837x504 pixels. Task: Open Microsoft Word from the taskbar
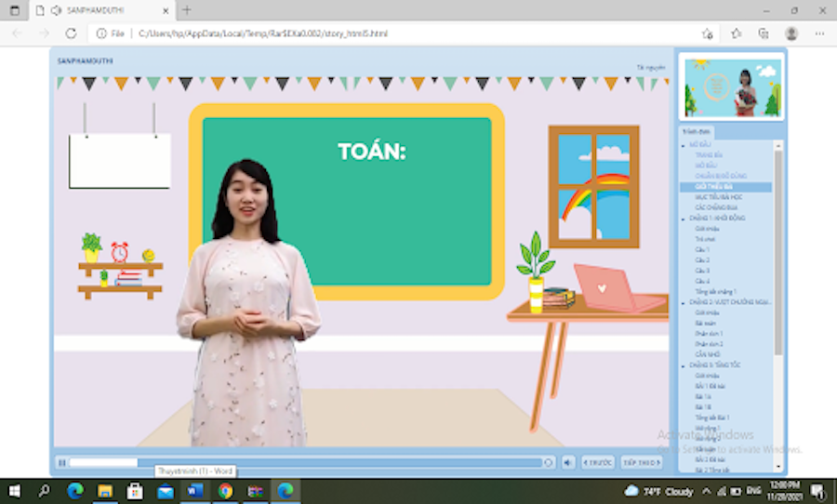point(194,491)
